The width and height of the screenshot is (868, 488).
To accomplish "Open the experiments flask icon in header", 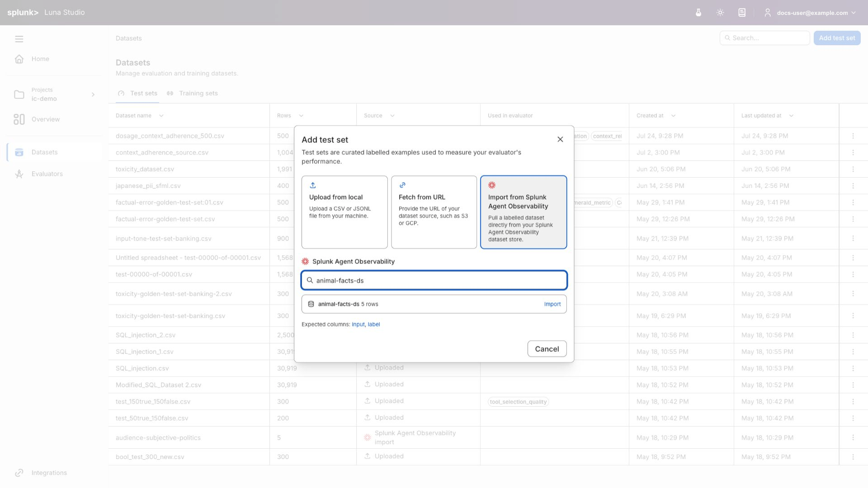I will point(698,13).
